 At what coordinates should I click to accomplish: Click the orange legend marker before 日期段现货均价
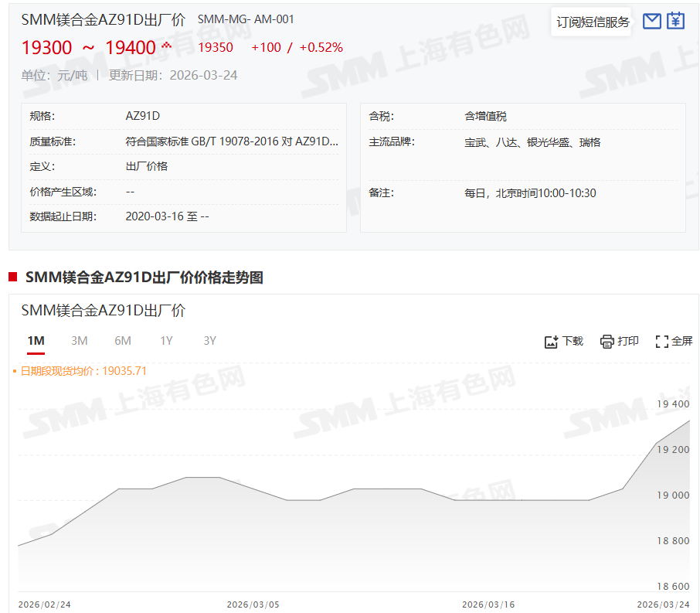[x=15, y=372]
